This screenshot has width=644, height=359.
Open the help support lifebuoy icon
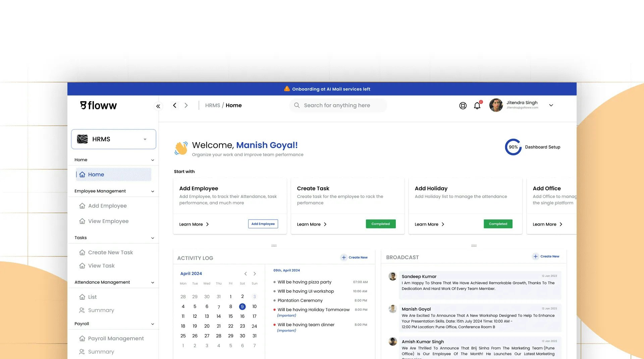coord(463,106)
